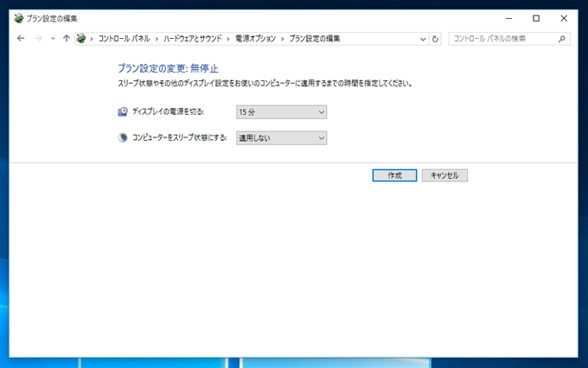
Task: Close the プラン設定の編集 window
Action: coord(564,18)
